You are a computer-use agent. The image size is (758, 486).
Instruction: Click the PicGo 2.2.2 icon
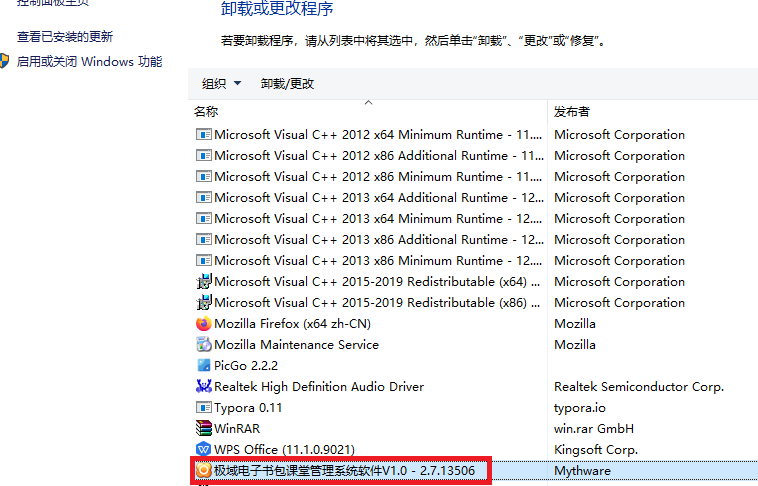pos(204,366)
